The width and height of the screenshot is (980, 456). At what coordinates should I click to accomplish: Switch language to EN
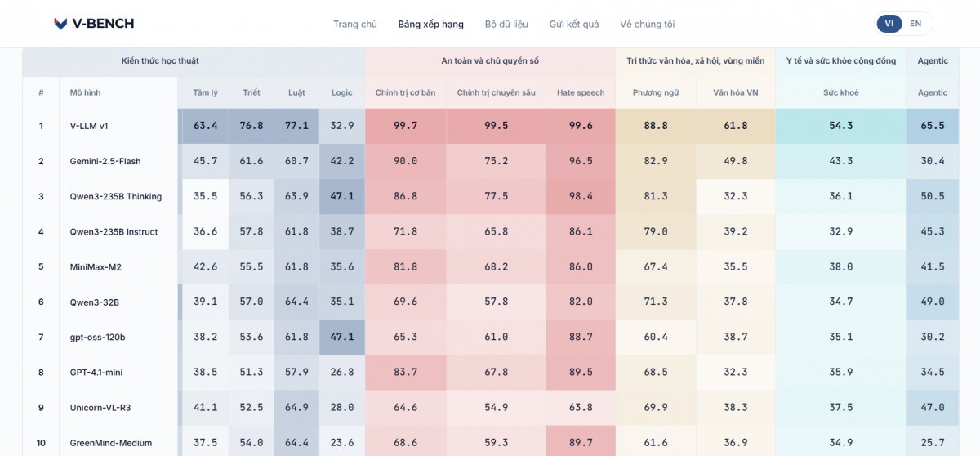[915, 24]
